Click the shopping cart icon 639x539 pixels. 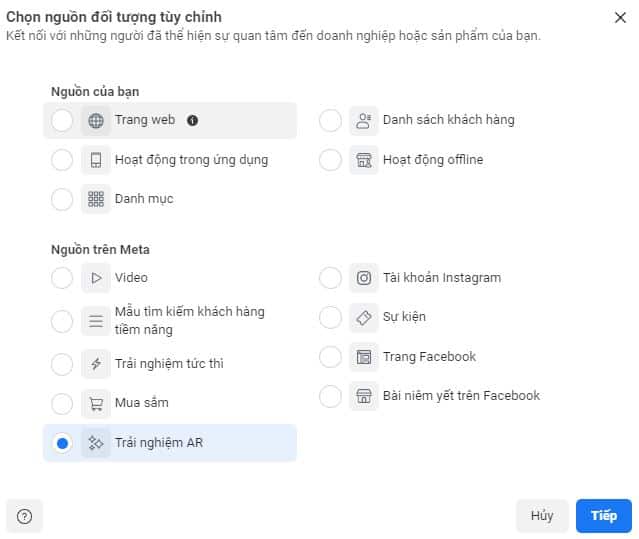(96, 403)
